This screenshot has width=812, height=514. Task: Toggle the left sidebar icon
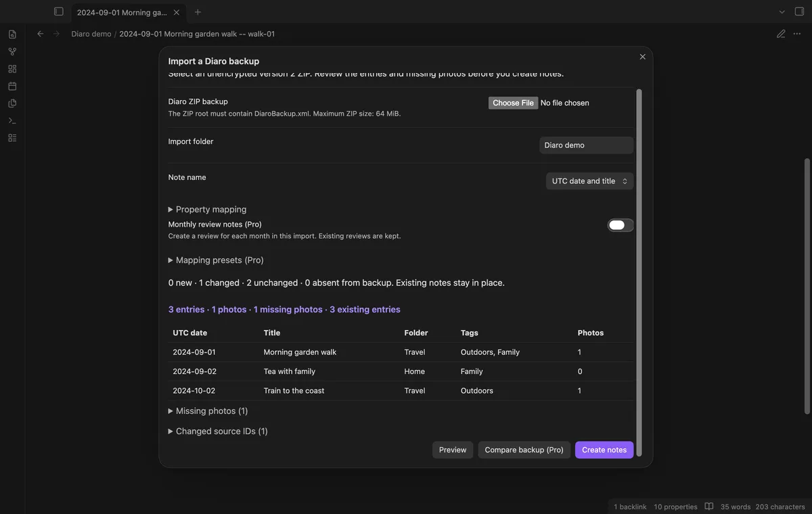[59, 11]
